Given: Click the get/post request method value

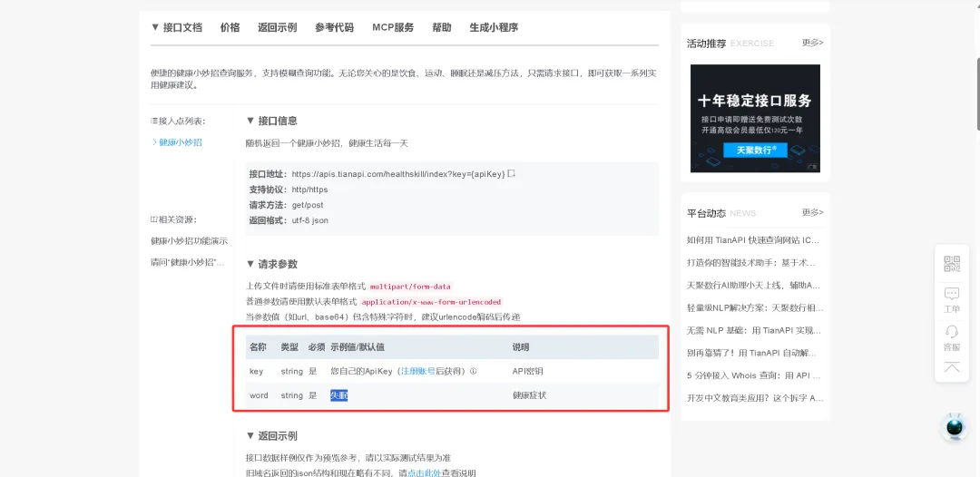Looking at the screenshot, I should pos(308,205).
